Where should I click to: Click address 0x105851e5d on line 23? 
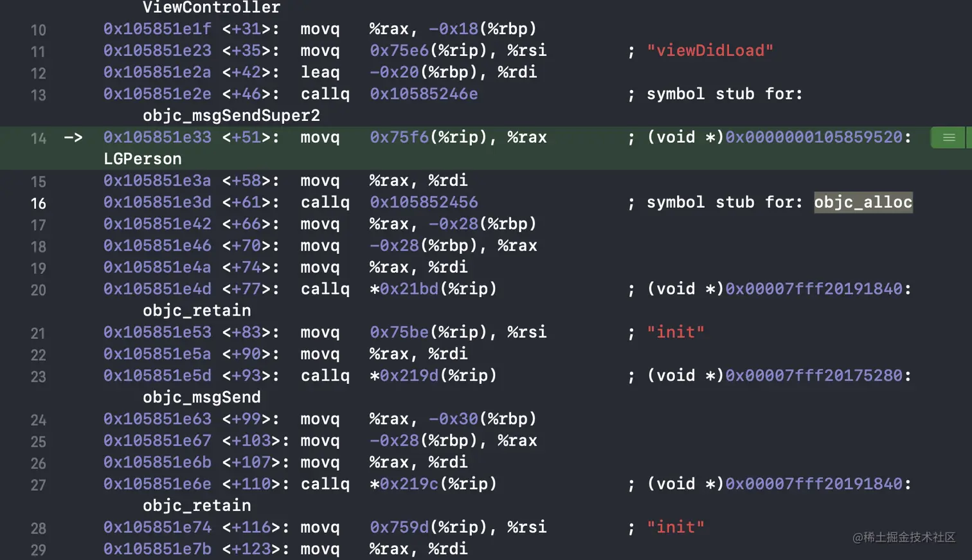click(x=157, y=375)
